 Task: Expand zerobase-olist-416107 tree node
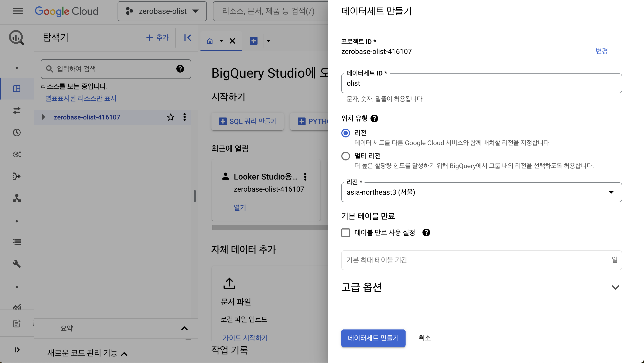tap(43, 117)
